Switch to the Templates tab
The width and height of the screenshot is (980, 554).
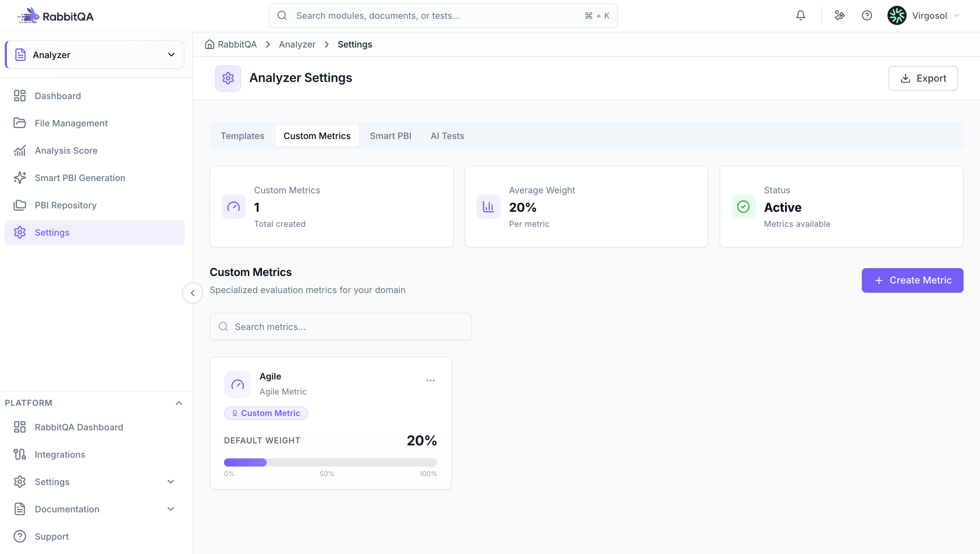tap(242, 136)
